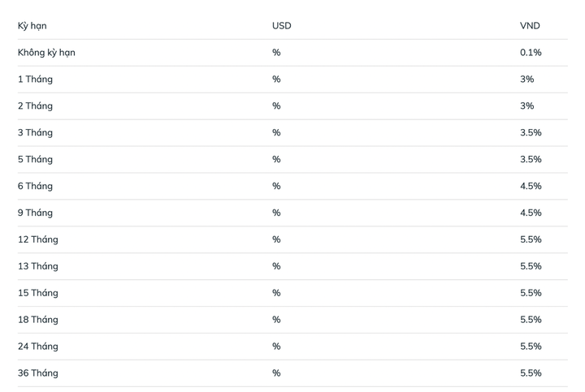Viewport: 585px width, 392px height.
Task: Click the 0.1% VND rate
Action: [x=531, y=53]
